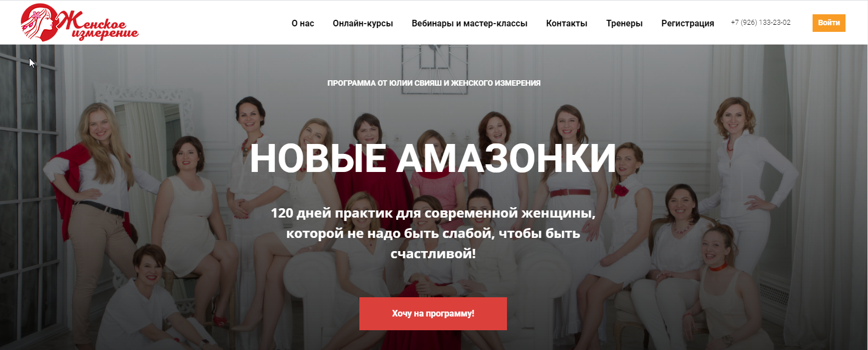Open "Вебинары и мастер-классы" menu item
The width and height of the screenshot is (868, 350).
click(x=469, y=23)
